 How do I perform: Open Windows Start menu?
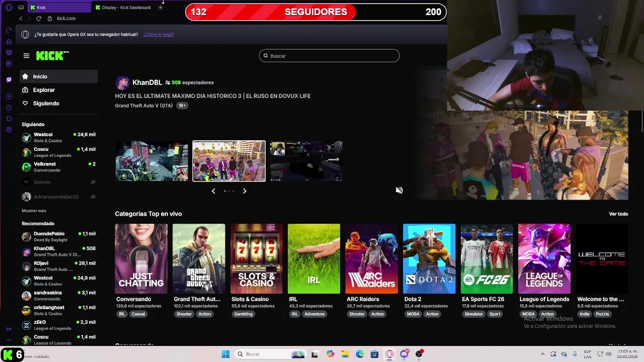click(225, 354)
